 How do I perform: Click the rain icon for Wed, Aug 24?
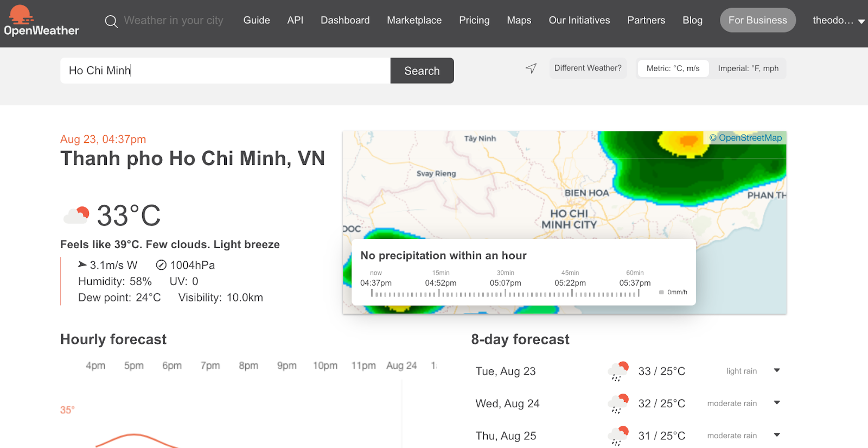click(x=618, y=403)
